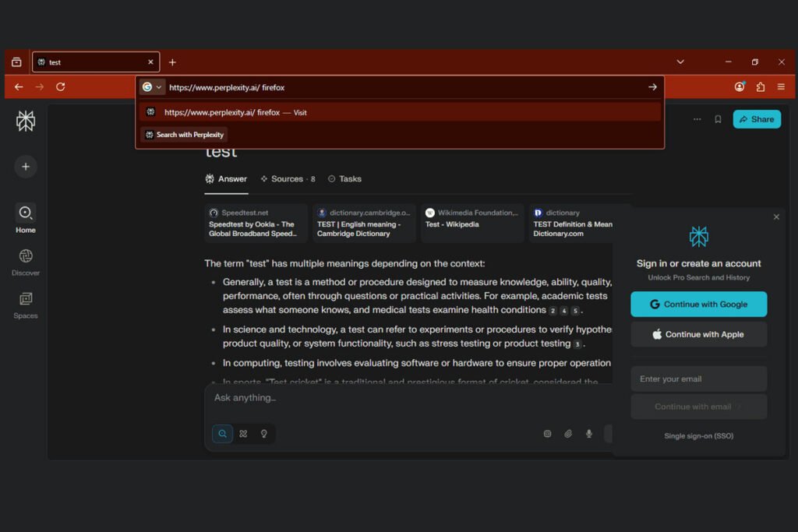Click citation number 2 in the answer
The image size is (798, 532).
click(553, 311)
